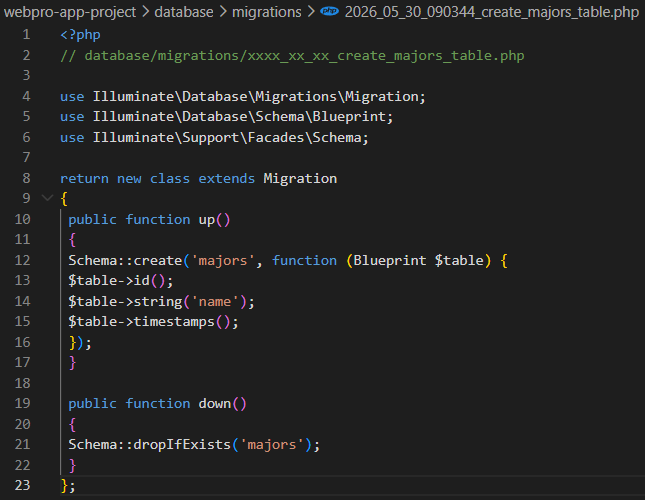Click line number 1 in gutter
Viewport: 645px width, 500px height.
click(x=26, y=35)
